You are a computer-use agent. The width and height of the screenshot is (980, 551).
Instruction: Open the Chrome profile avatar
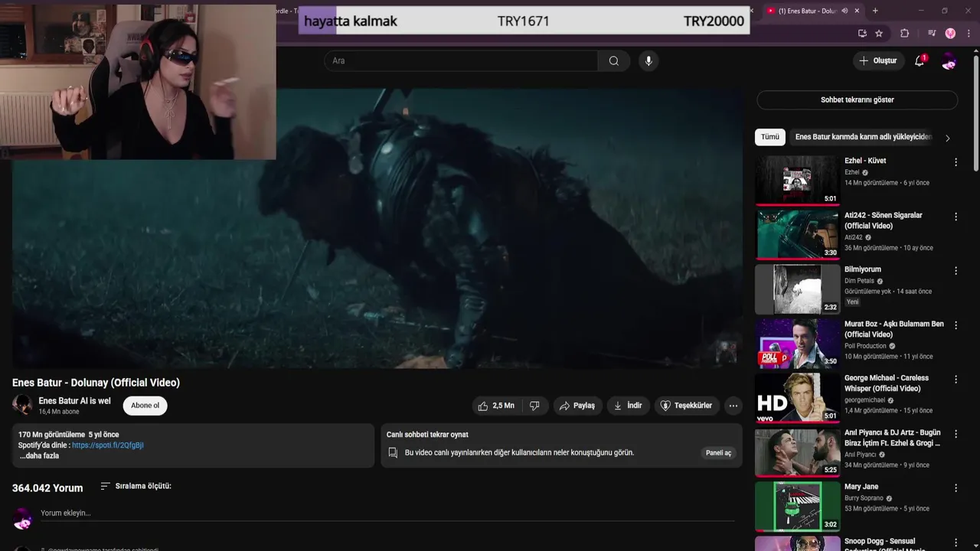click(950, 33)
